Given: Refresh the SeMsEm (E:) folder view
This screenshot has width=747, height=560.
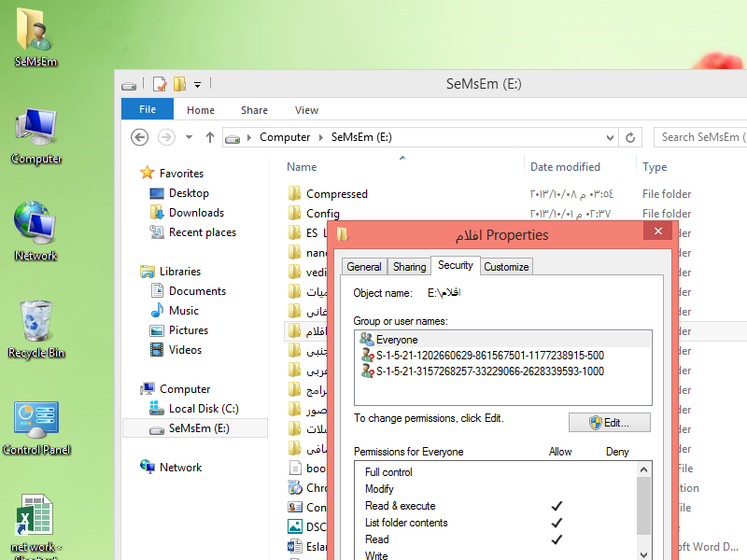Looking at the screenshot, I should click(630, 137).
